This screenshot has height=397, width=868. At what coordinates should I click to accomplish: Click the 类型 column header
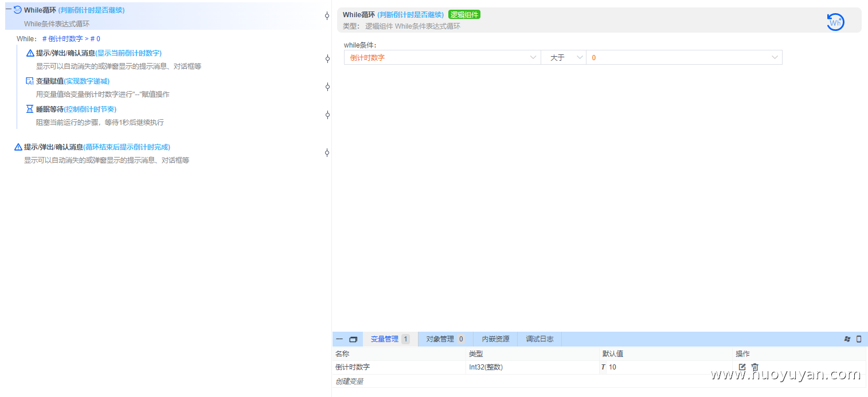[x=476, y=353]
